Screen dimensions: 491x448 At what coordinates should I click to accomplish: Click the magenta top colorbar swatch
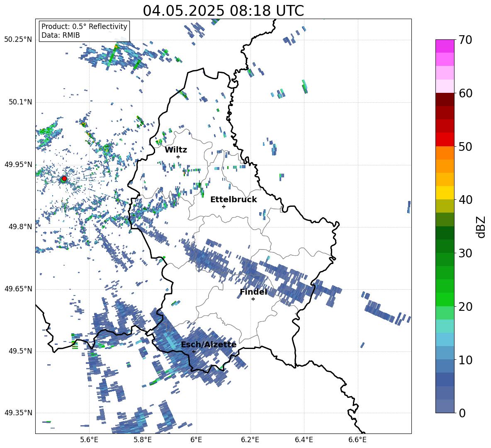445,46
